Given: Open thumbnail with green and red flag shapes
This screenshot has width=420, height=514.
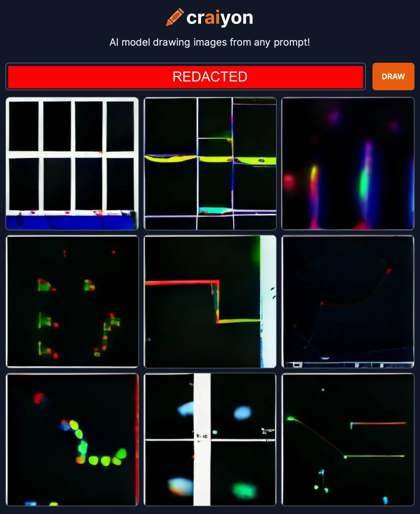Looking at the screenshot, I should click(72, 302).
